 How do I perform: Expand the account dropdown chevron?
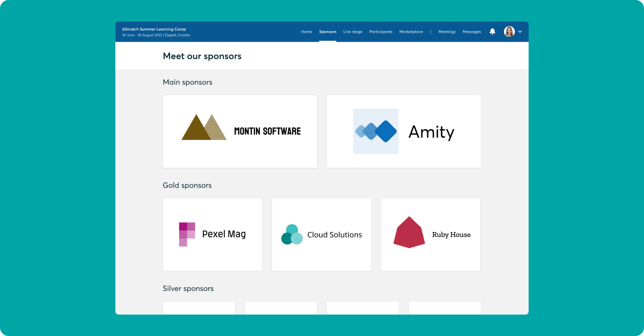click(520, 32)
